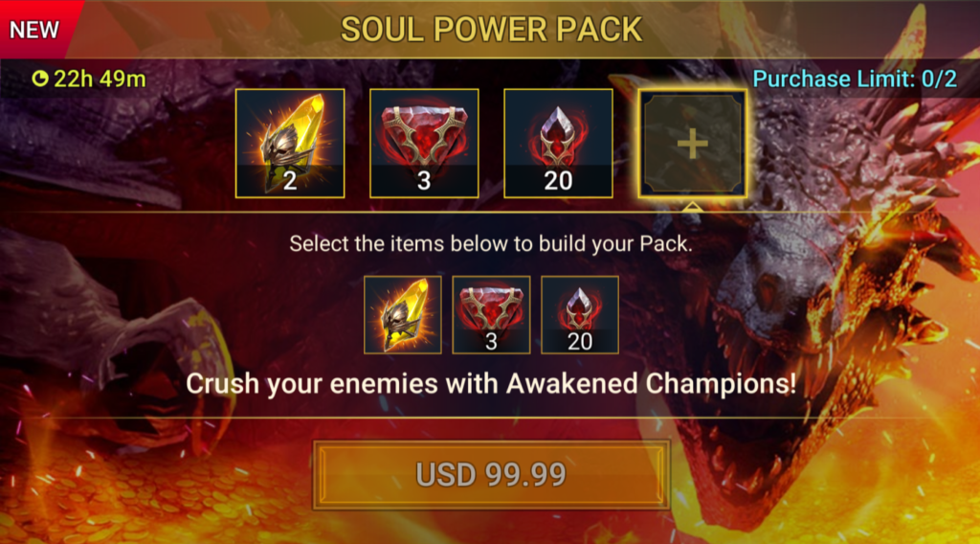This screenshot has width=980, height=544.
Task: Choose the yellow soul crystal option below
Action: pyautogui.click(x=403, y=315)
